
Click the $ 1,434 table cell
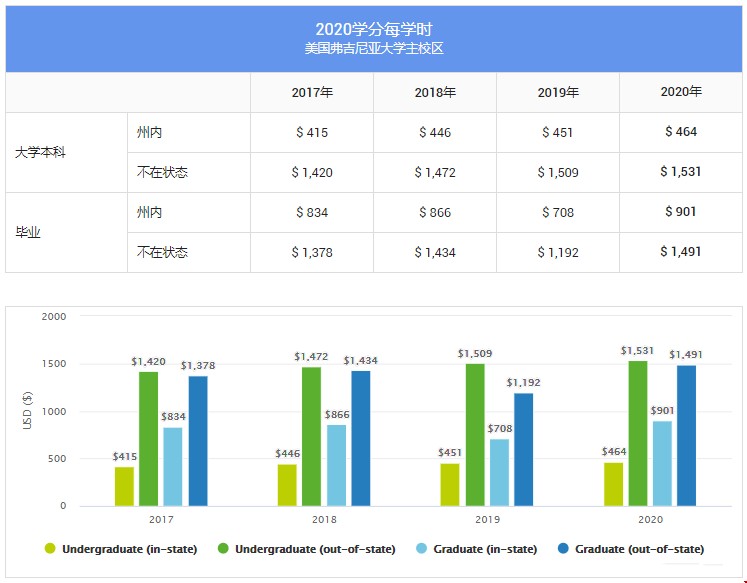click(435, 252)
